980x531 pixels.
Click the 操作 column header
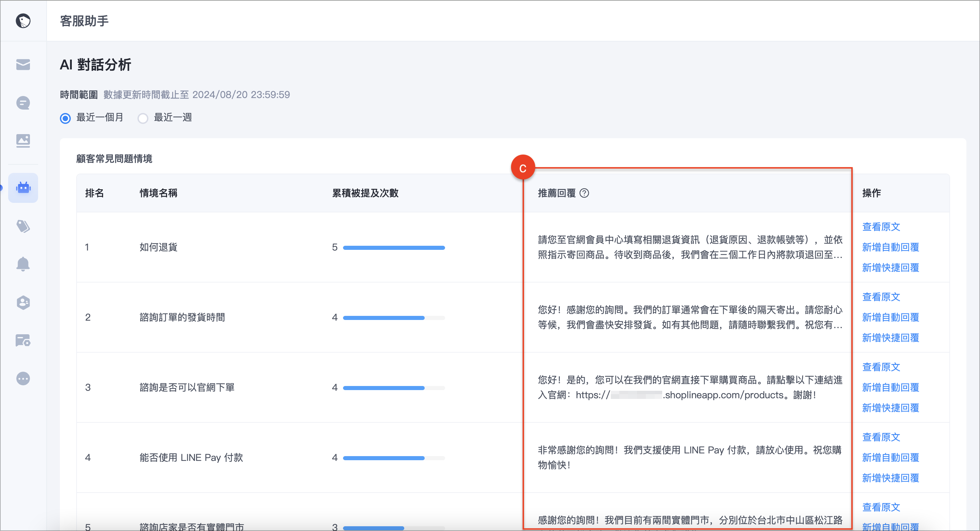(x=871, y=193)
